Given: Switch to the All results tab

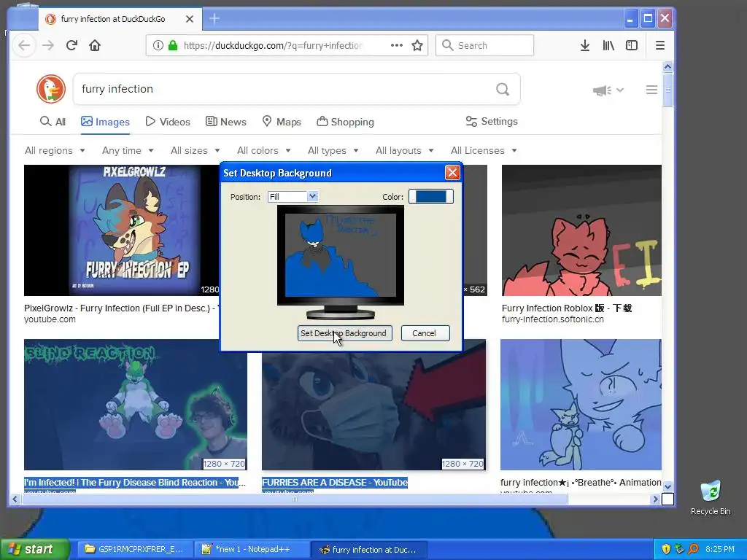Looking at the screenshot, I should tap(53, 122).
